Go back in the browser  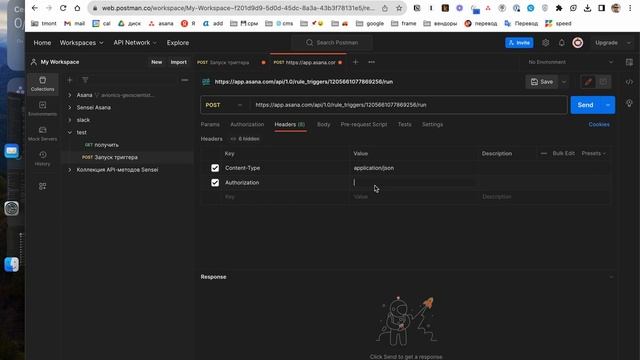pyautogui.click(x=35, y=8)
